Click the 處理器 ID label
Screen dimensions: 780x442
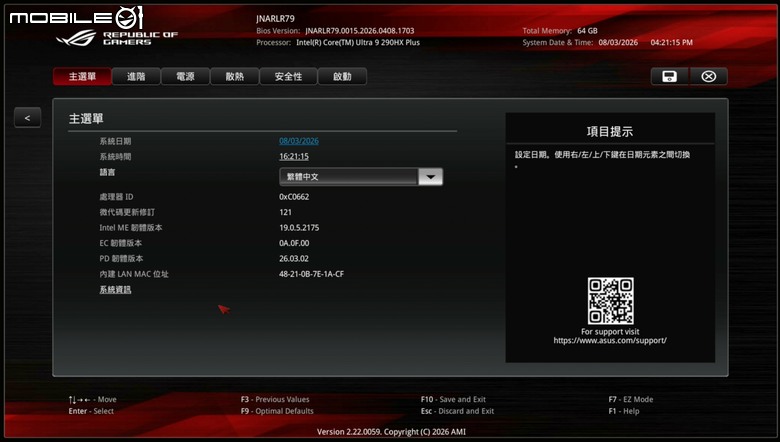(x=116, y=197)
